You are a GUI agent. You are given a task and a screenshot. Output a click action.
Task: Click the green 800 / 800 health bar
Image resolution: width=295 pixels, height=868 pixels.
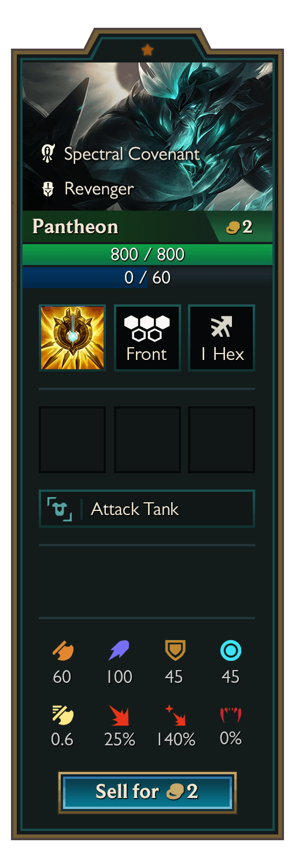147,254
